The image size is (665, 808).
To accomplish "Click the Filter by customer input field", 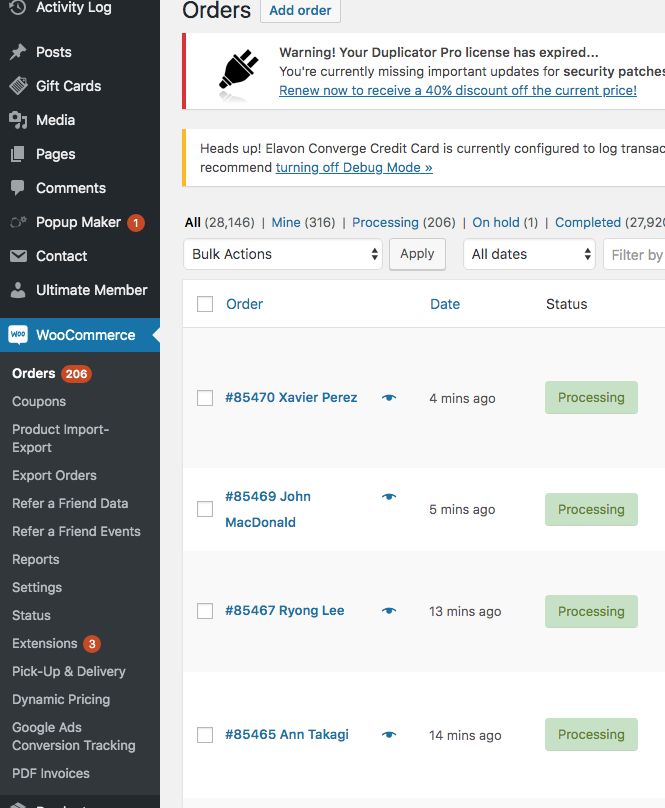I will [636, 254].
